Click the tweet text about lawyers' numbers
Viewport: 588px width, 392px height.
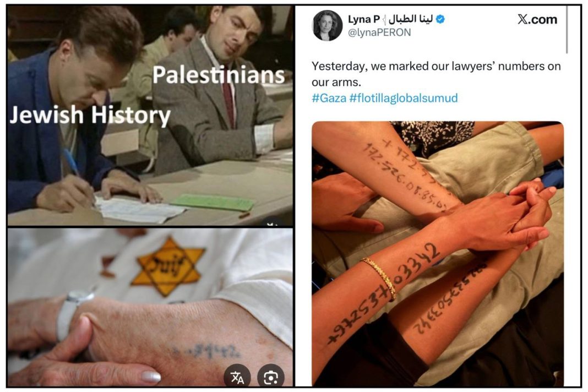(x=436, y=74)
